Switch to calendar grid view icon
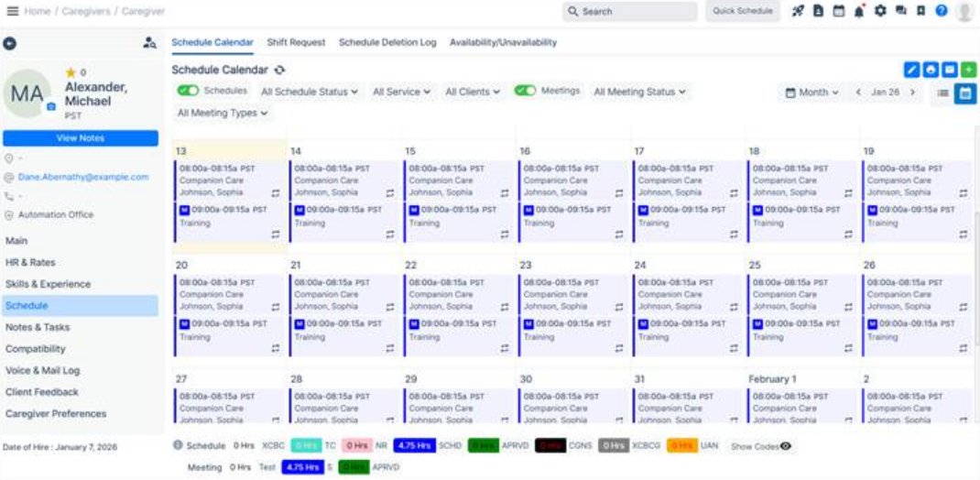 pyautogui.click(x=965, y=93)
